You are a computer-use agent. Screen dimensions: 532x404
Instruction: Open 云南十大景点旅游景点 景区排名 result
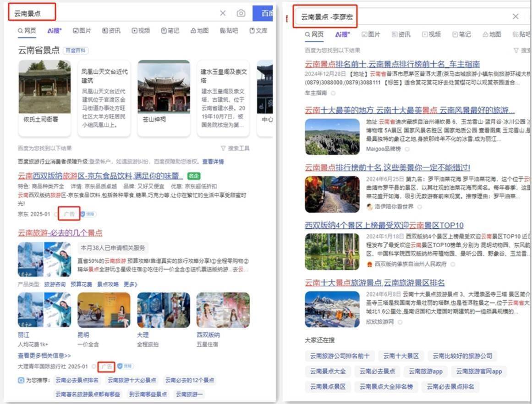click(374, 282)
